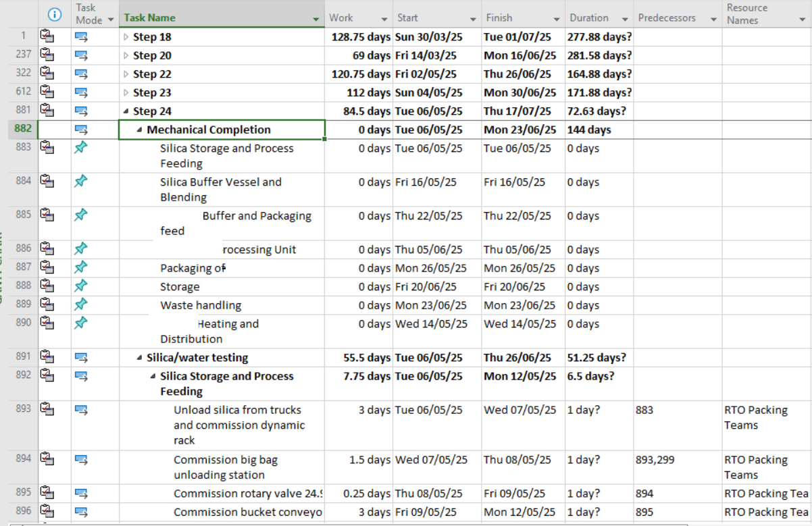Click the indicator icon on row 893
This screenshot has height=526, width=812.
[x=47, y=410]
